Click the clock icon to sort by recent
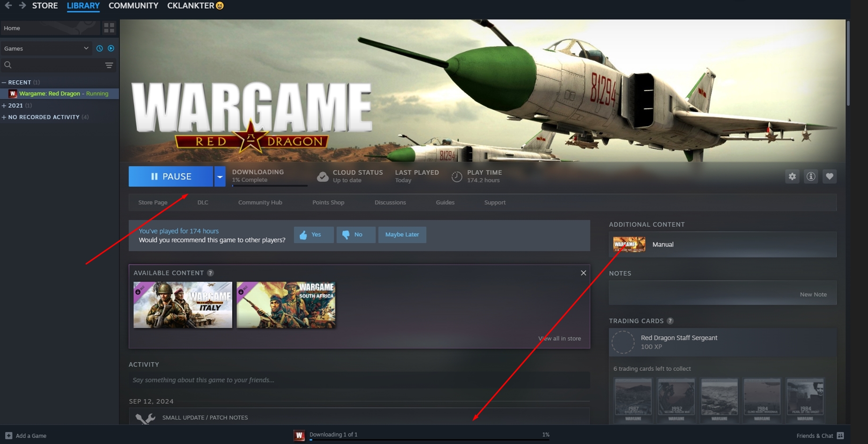 click(99, 48)
